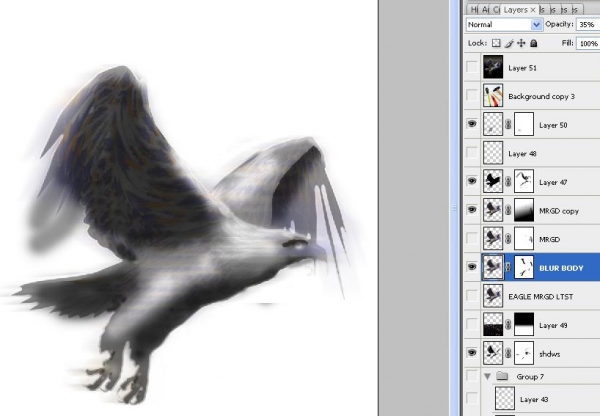The width and height of the screenshot is (600, 416).
Task: Click the Opacity 35% field
Action: [x=588, y=24]
